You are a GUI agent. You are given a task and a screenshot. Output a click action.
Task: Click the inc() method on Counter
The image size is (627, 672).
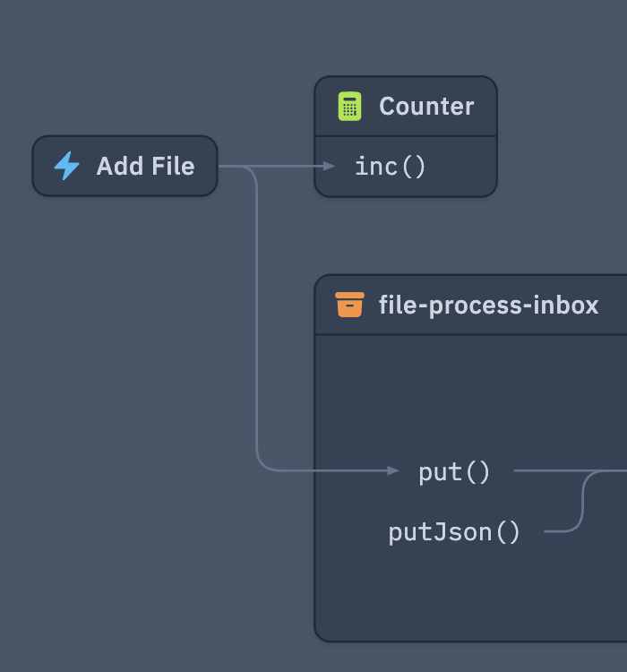391,166
